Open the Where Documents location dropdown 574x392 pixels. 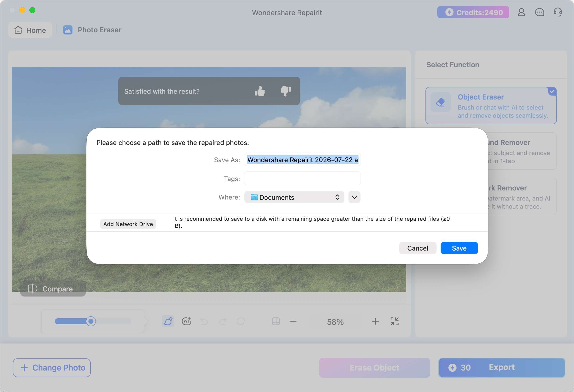[x=294, y=197]
